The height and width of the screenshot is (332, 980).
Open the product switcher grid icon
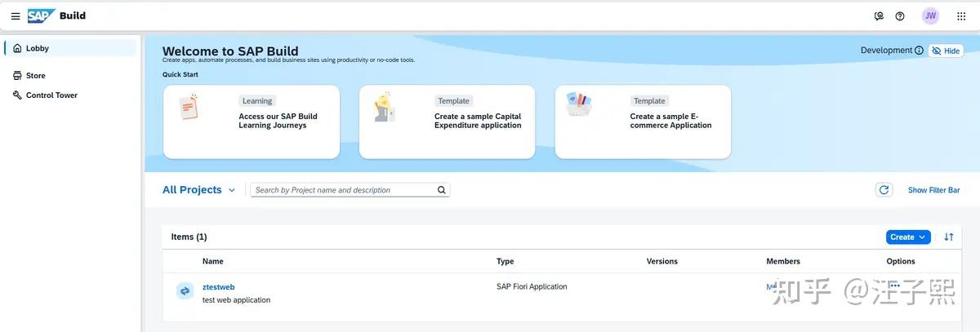[x=961, y=16]
